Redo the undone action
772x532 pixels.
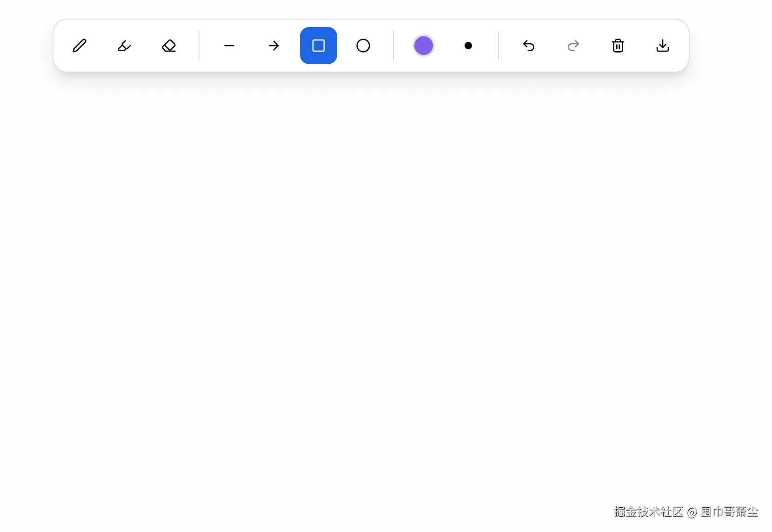(x=573, y=46)
